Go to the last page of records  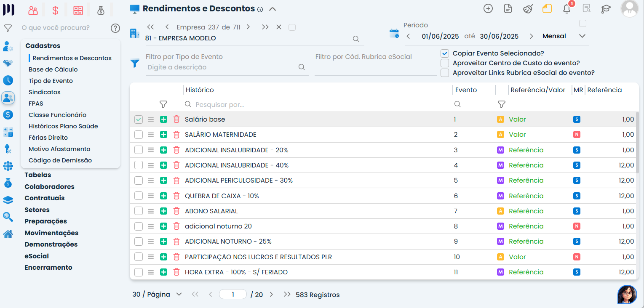[x=287, y=295]
